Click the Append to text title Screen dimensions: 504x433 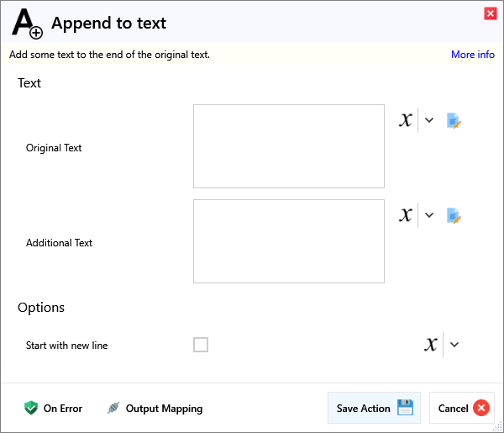(x=109, y=24)
